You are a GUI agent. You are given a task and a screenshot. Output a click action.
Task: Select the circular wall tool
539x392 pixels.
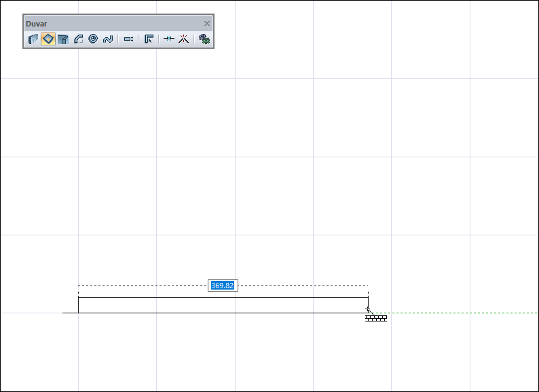[93, 39]
